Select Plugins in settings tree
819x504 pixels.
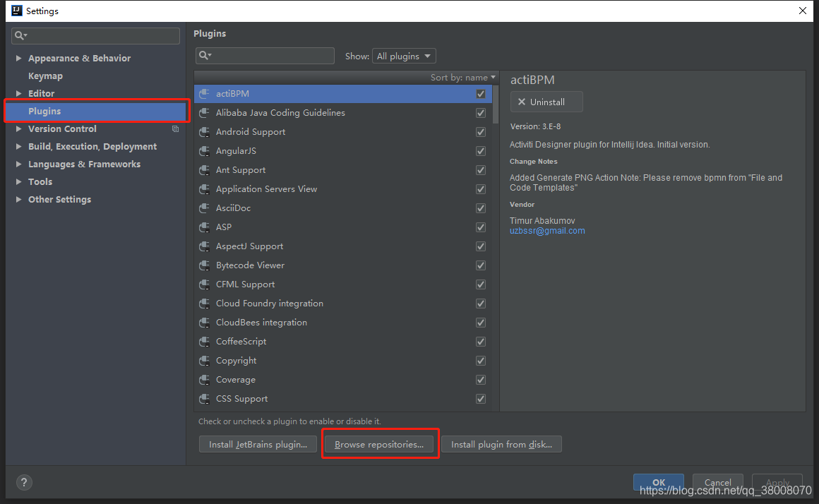coord(95,112)
